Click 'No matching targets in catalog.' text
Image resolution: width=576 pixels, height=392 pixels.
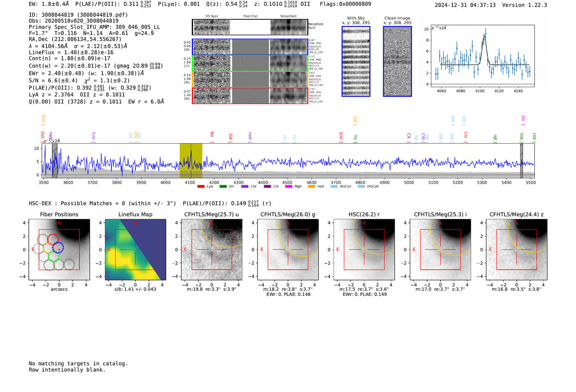(x=78, y=363)
